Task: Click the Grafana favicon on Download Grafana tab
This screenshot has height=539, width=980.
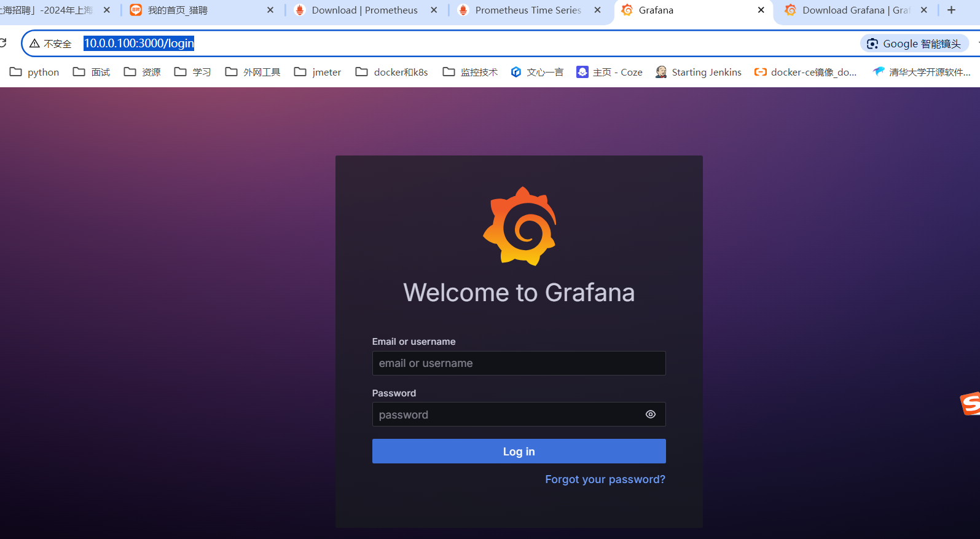Action: (791, 10)
